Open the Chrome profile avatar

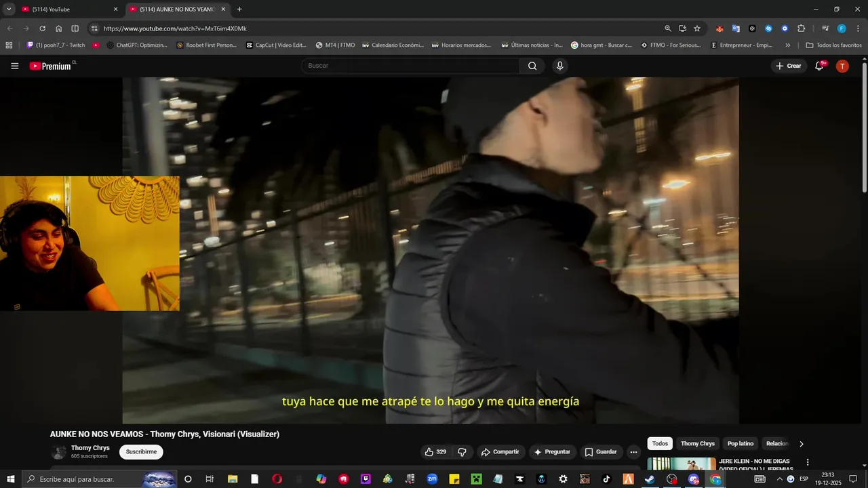(x=842, y=28)
